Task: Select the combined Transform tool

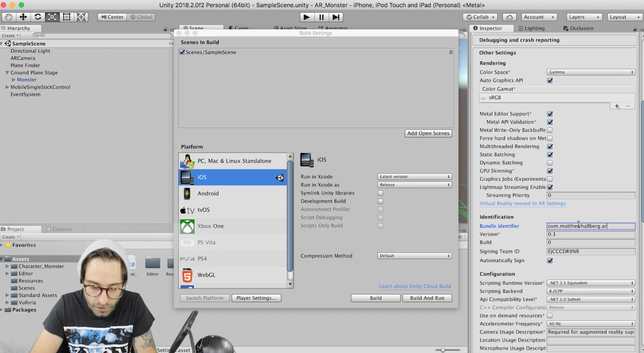Action: coord(81,17)
